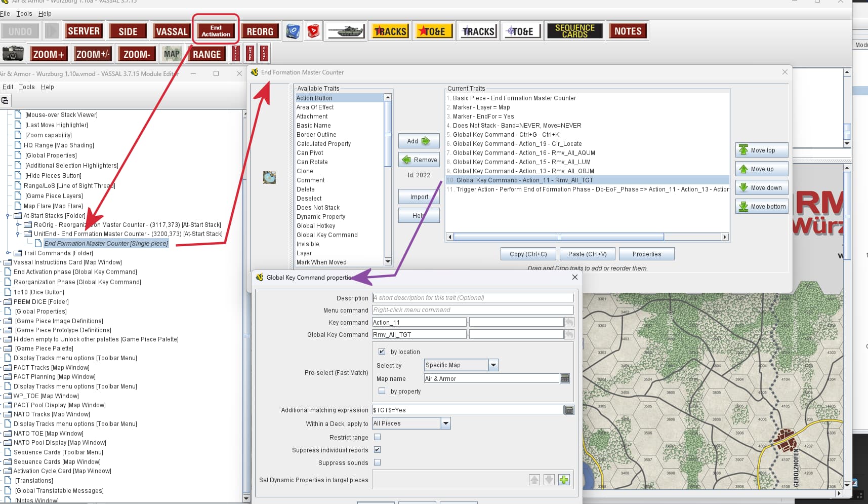Select 'Reorganization Phase [Global Key Command]' tree row
The image size is (868, 504).
click(77, 282)
